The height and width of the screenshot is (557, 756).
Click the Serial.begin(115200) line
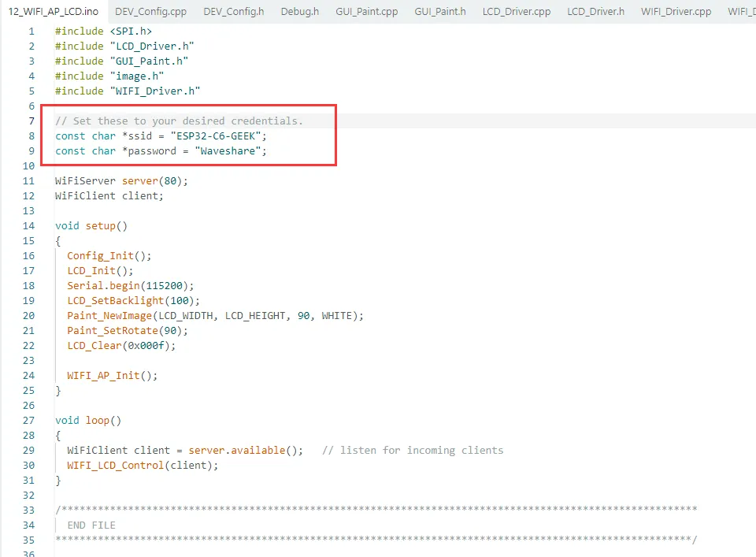pyautogui.click(x=130, y=285)
